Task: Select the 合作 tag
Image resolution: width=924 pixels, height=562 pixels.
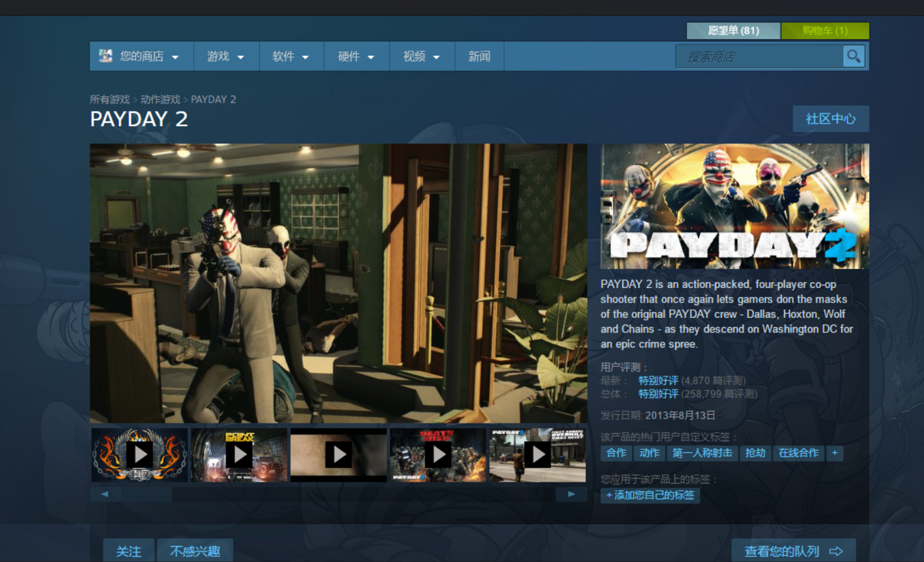Action: (616, 453)
